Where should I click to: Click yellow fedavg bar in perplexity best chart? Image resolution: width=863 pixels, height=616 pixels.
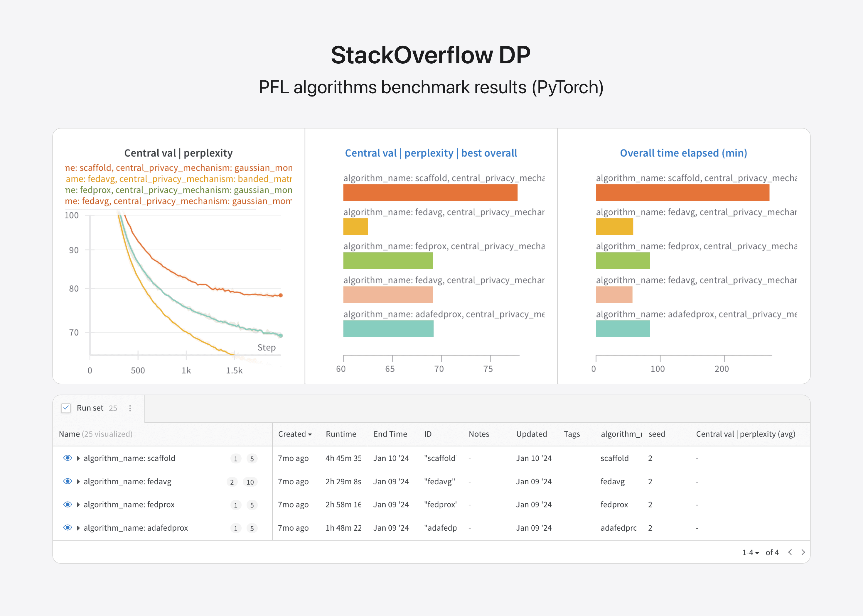355,226
